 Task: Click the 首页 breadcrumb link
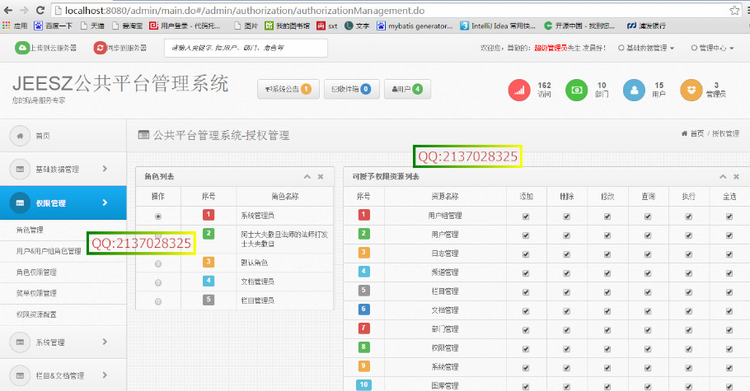(697, 134)
